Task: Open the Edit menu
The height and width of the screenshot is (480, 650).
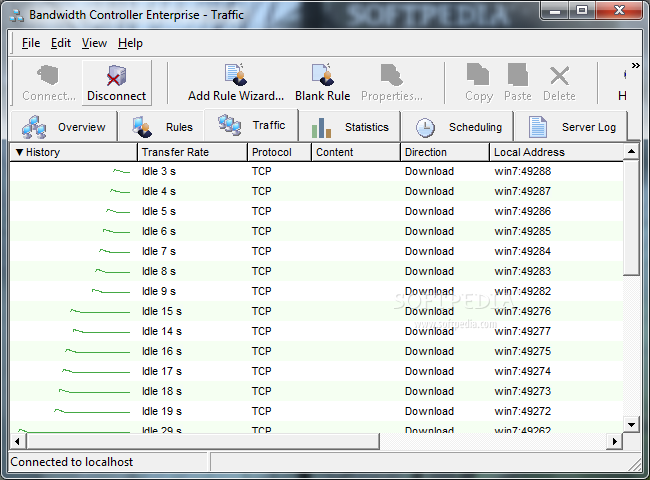Action: coord(61,43)
